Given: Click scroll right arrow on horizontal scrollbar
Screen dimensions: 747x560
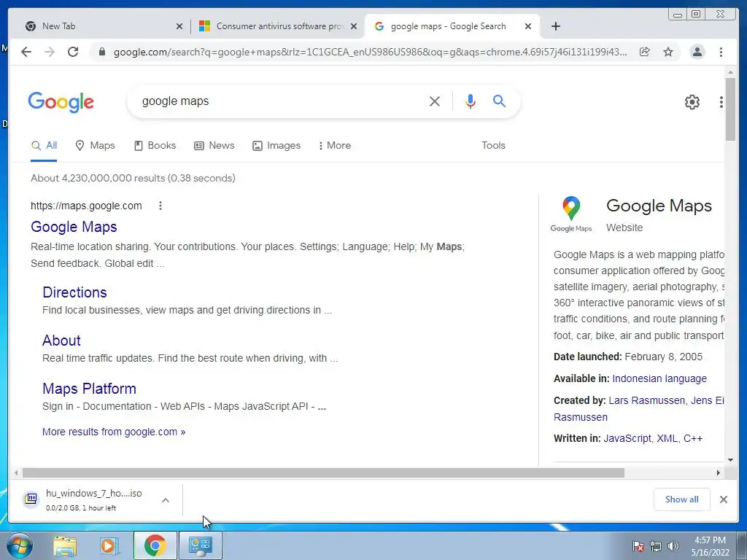Looking at the screenshot, I should coord(718,472).
